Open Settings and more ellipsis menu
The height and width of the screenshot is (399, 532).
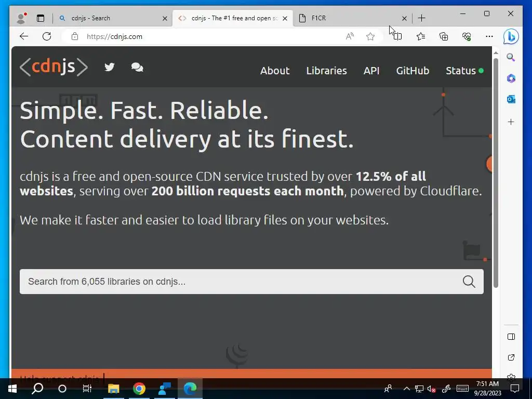(489, 36)
